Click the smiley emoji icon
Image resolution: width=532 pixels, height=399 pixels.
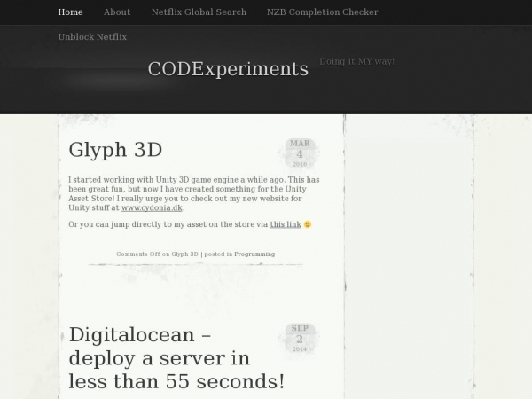[x=308, y=224]
